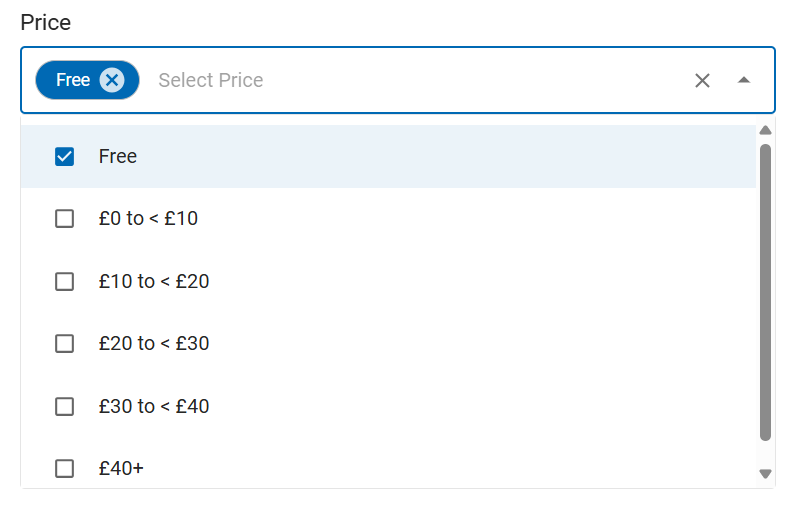
Task: Pick the "£30 to < £40" option text
Action: (154, 407)
